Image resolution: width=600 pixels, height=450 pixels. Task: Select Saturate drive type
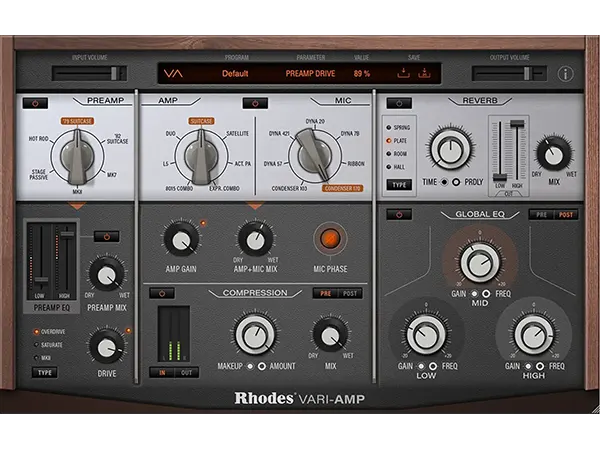tap(48, 345)
